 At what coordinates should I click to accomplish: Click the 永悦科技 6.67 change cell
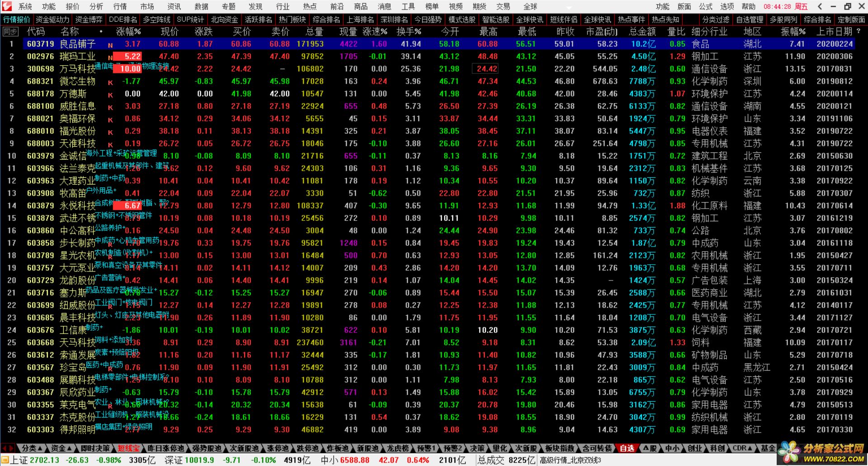point(127,205)
